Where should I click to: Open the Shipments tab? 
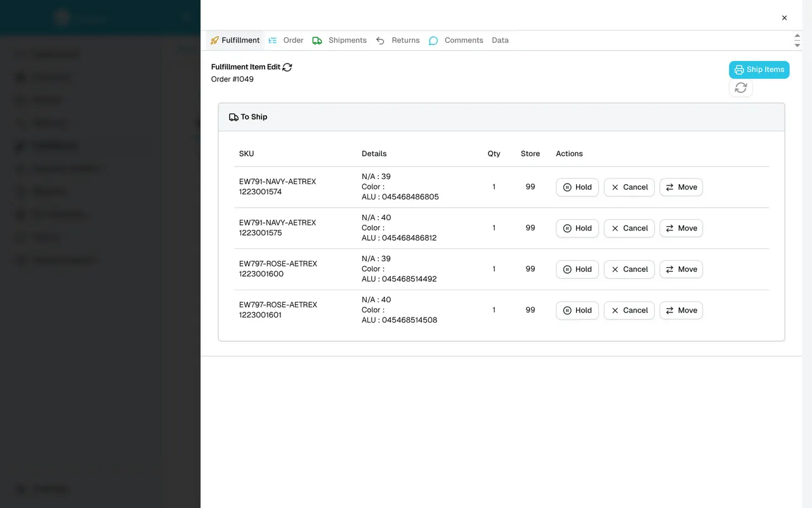coord(339,40)
